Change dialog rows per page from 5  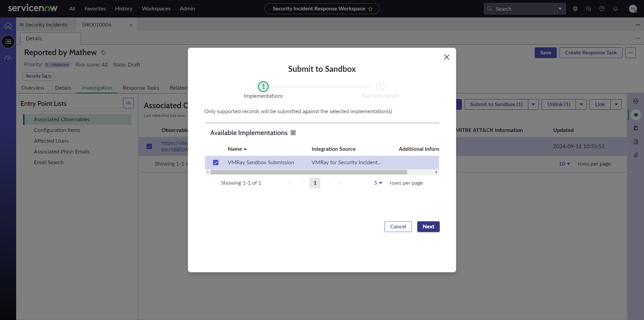pyautogui.click(x=378, y=183)
